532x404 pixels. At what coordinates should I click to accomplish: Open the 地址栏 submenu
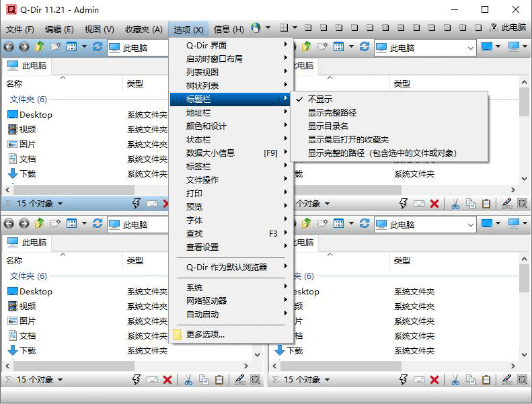point(231,113)
